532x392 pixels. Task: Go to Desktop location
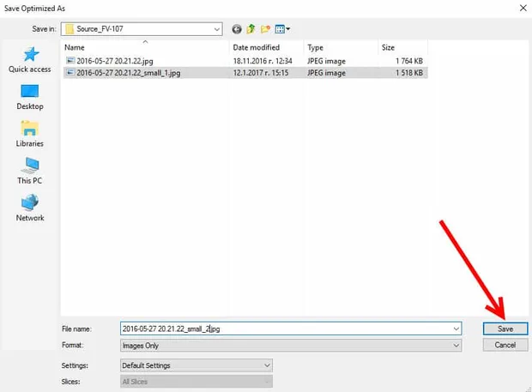(x=30, y=97)
